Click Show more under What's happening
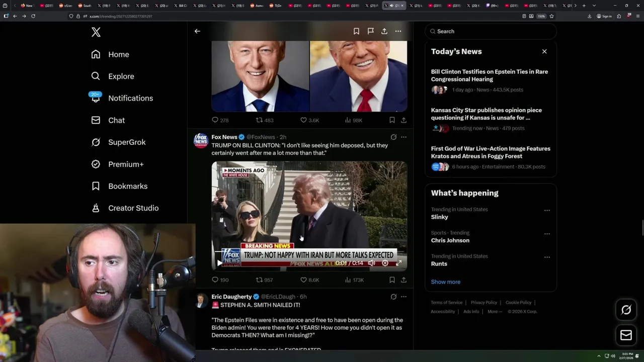This screenshot has height=362, width=644. [446, 282]
